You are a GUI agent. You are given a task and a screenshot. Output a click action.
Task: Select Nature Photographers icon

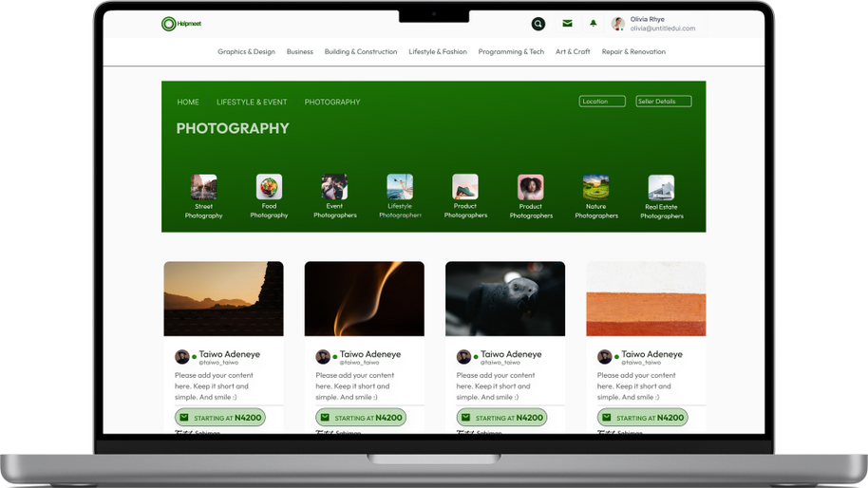tap(595, 187)
